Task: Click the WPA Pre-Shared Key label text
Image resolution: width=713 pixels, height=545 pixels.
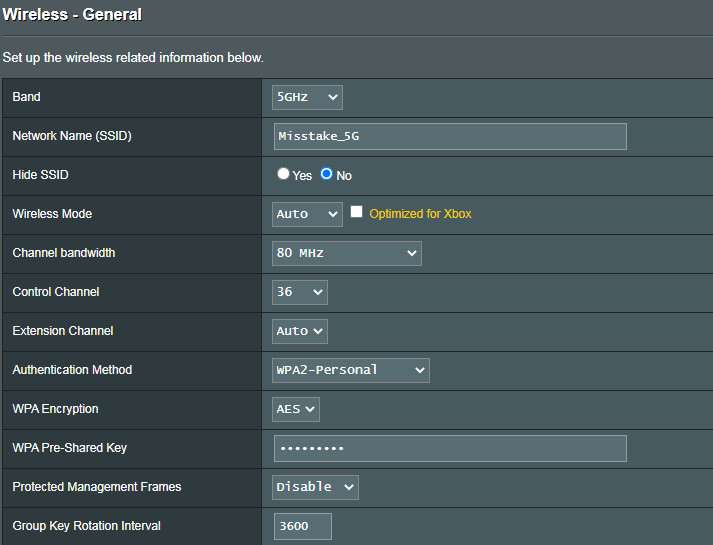Action: (x=69, y=448)
